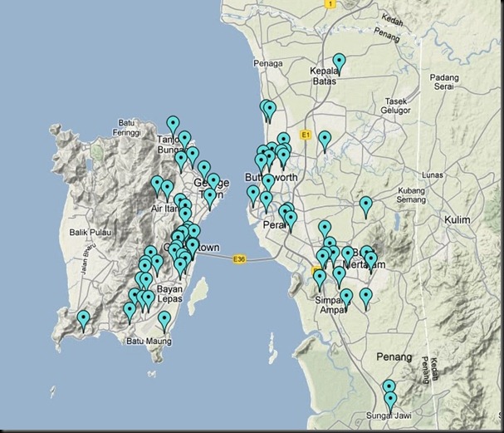Click the Tasek Gelugor label

tap(396, 106)
